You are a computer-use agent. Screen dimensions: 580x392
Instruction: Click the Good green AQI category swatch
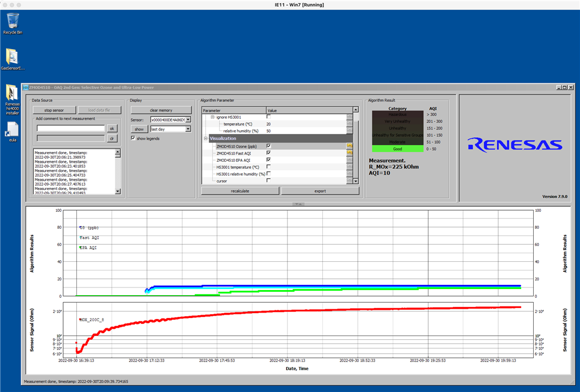(x=398, y=149)
